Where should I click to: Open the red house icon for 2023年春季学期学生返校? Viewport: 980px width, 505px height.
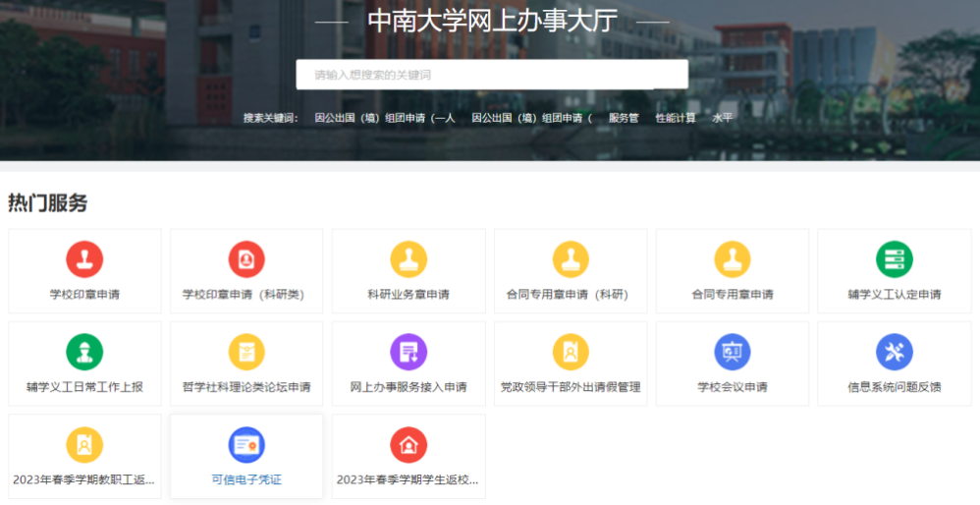[x=408, y=445]
